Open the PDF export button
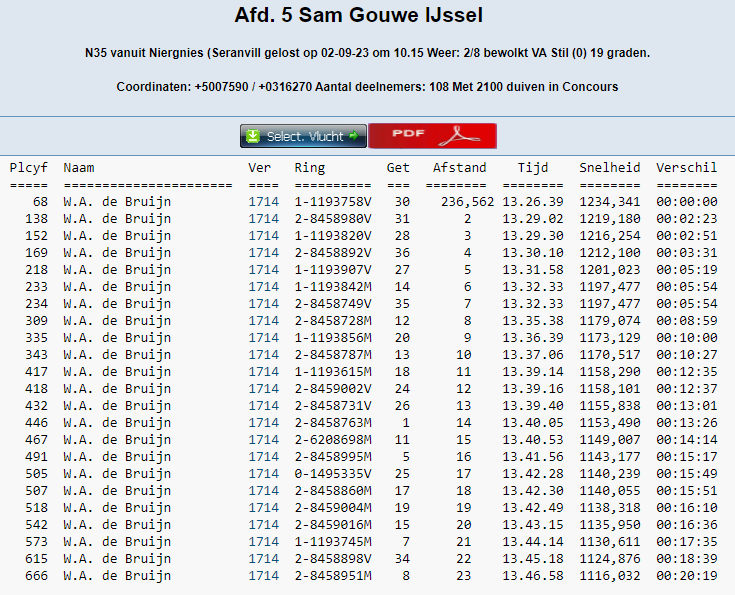Image resolution: width=735 pixels, height=595 pixels. [432, 136]
